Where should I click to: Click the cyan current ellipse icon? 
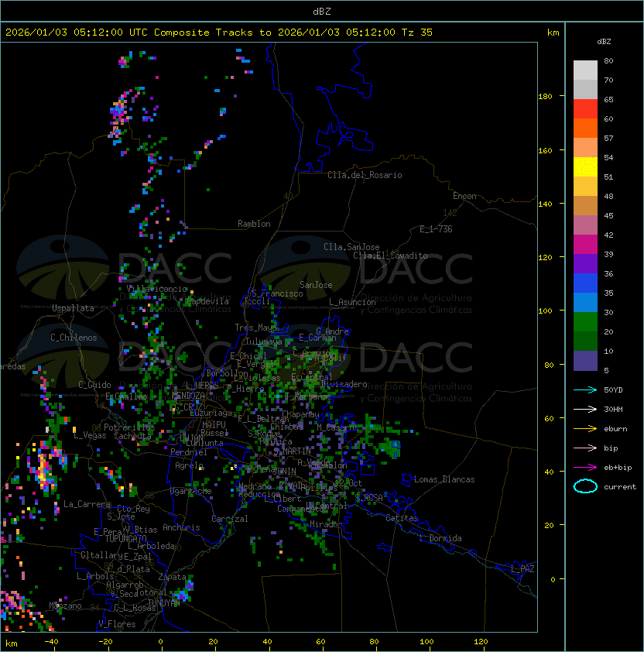(x=585, y=486)
